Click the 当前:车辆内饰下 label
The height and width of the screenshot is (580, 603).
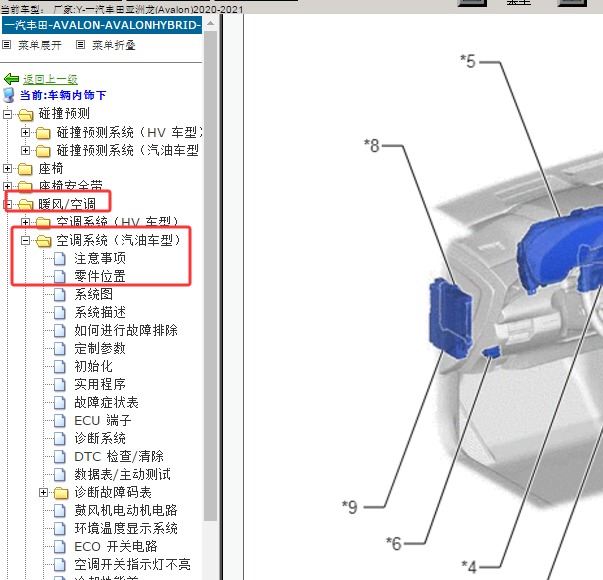(63, 95)
